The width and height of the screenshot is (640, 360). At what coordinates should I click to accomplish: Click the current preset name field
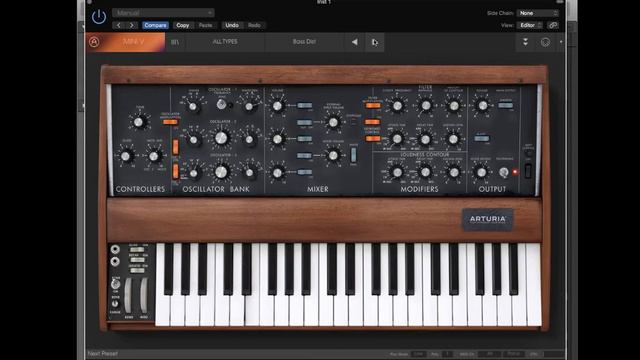(x=304, y=42)
